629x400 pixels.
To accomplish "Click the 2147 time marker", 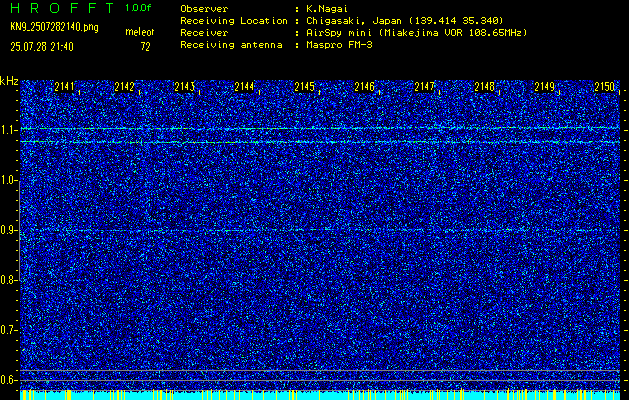I will pos(424,87).
